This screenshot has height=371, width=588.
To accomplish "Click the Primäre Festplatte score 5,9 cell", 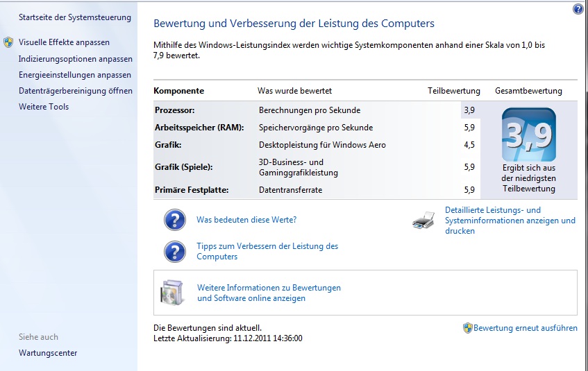I will tap(469, 190).
